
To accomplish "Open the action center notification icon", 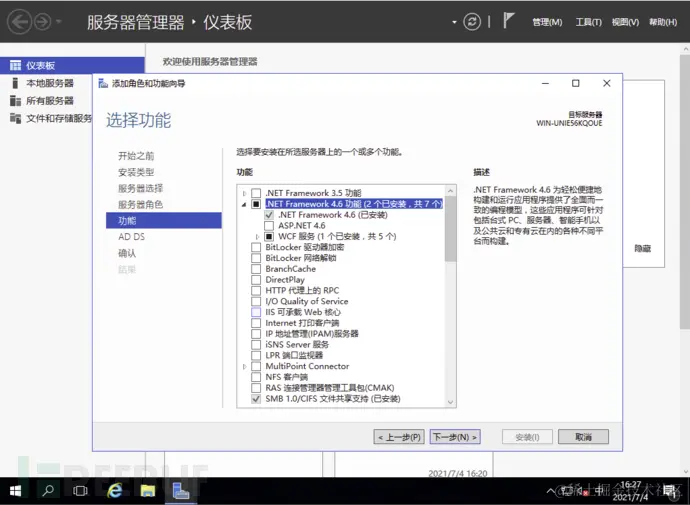I will [671, 491].
